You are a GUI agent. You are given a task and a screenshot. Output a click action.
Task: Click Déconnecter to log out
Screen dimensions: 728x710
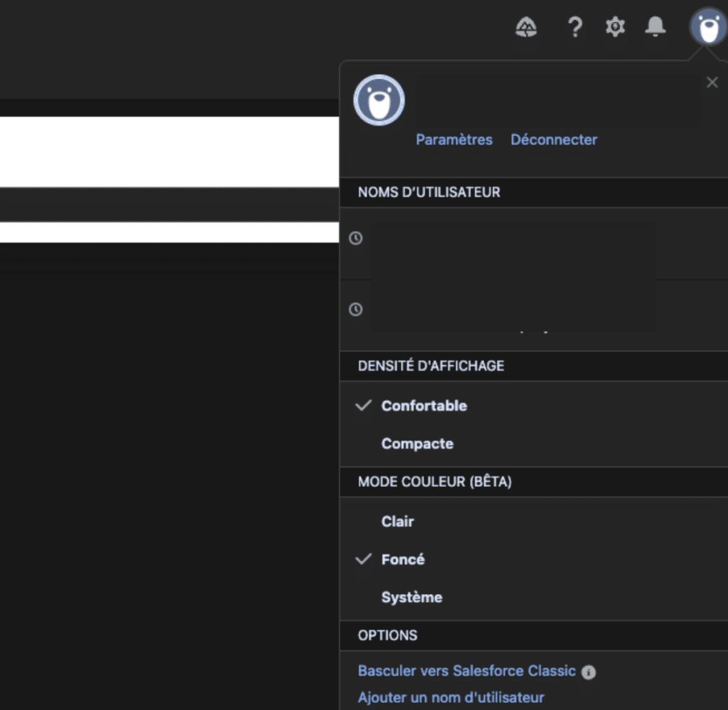pyautogui.click(x=553, y=139)
